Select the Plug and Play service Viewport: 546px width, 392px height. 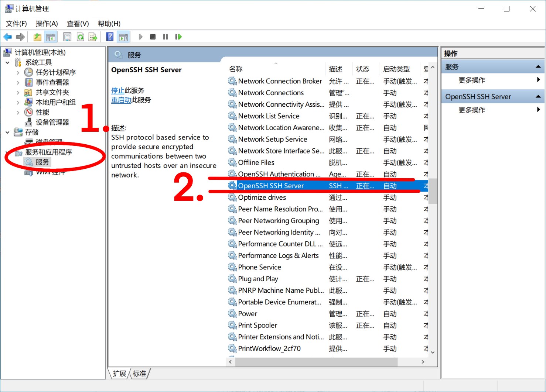coord(328,279)
